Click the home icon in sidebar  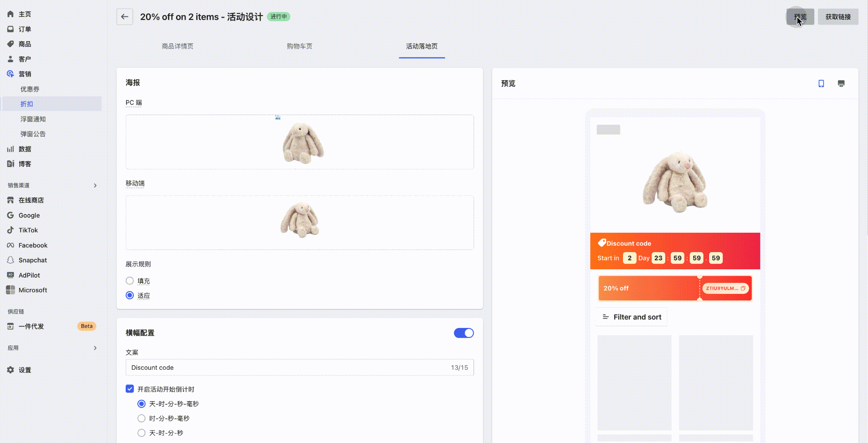click(10, 14)
